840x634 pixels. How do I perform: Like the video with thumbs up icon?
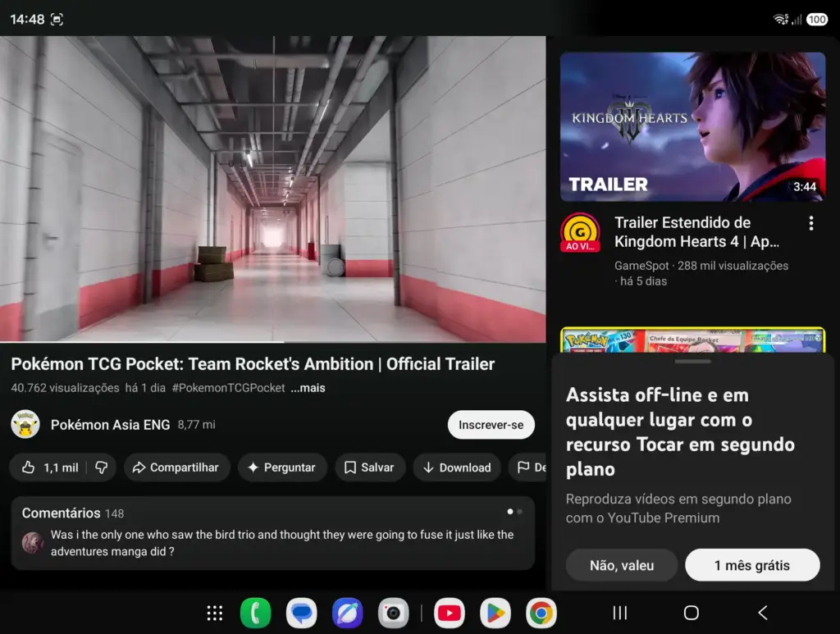click(49, 468)
